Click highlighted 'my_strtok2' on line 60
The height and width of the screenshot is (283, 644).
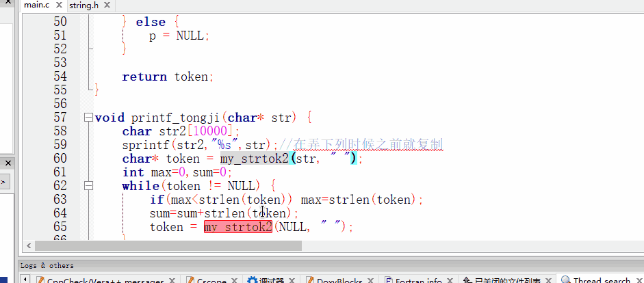point(254,159)
